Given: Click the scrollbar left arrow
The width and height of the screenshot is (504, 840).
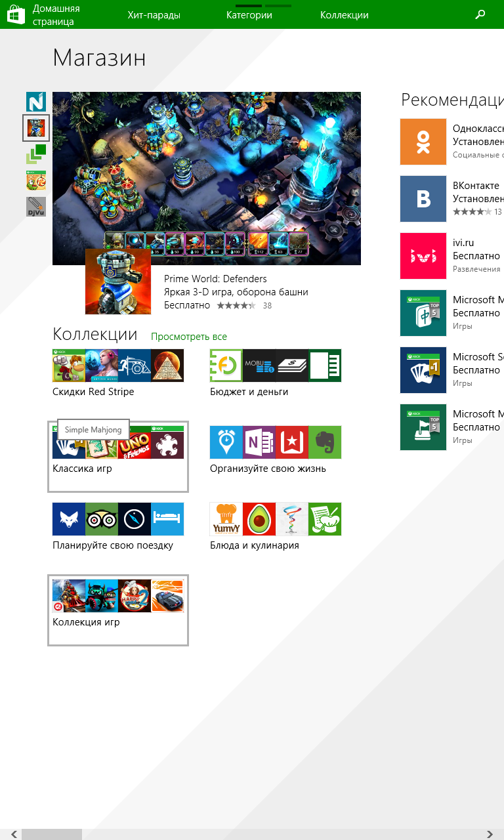Looking at the screenshot, I should point(13,834).
